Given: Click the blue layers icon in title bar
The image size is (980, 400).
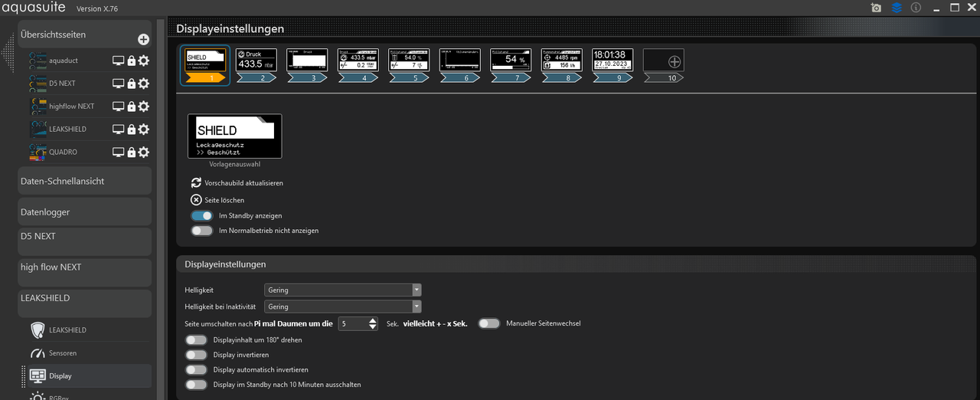Looking at the screenshot, I should pyautogui.click(x=897, y=8).
